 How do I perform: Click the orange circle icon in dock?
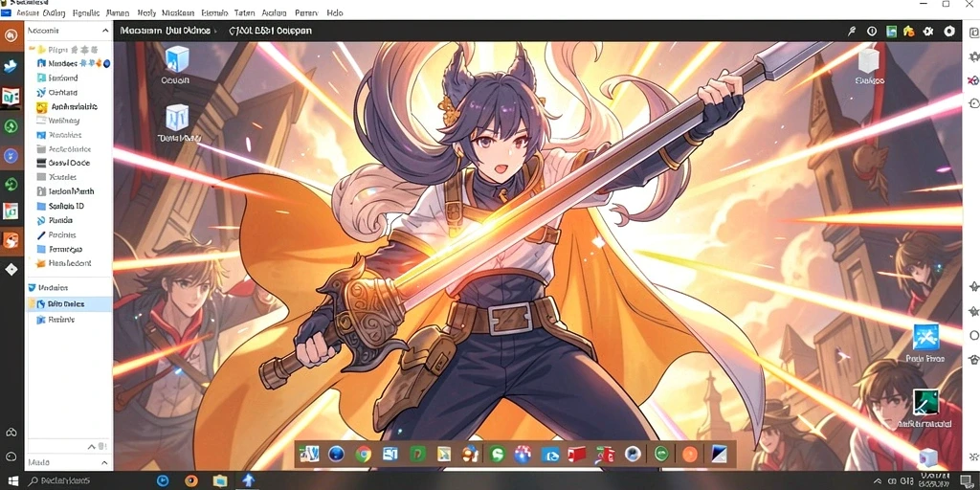pyautogui.click(x=689, y=454)
